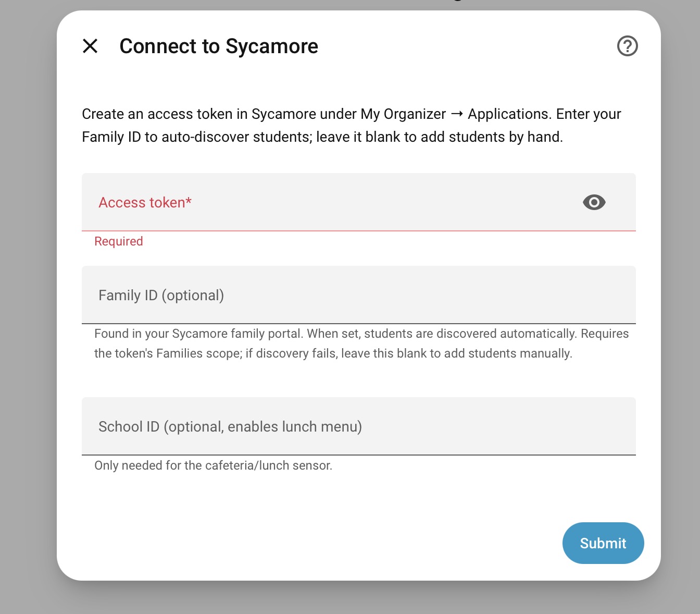The width and height of the screenshot is (700, 614).
Task: Click into the Family ID (optional) field
Action: click(x=359, y=295)
